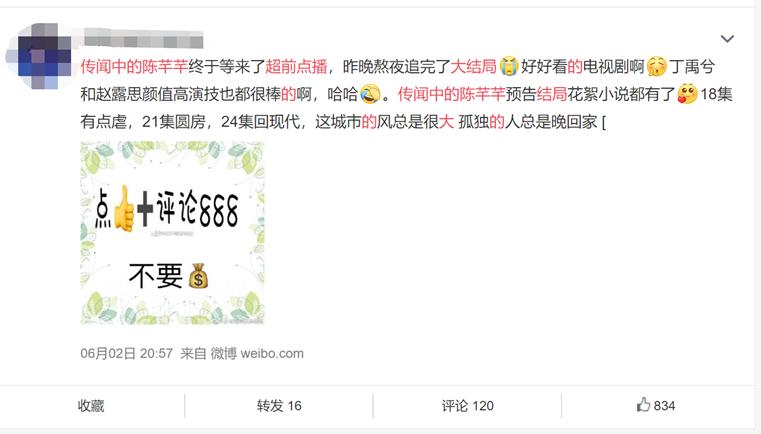Open the 评论 120 comments tab

coord(467,405)
